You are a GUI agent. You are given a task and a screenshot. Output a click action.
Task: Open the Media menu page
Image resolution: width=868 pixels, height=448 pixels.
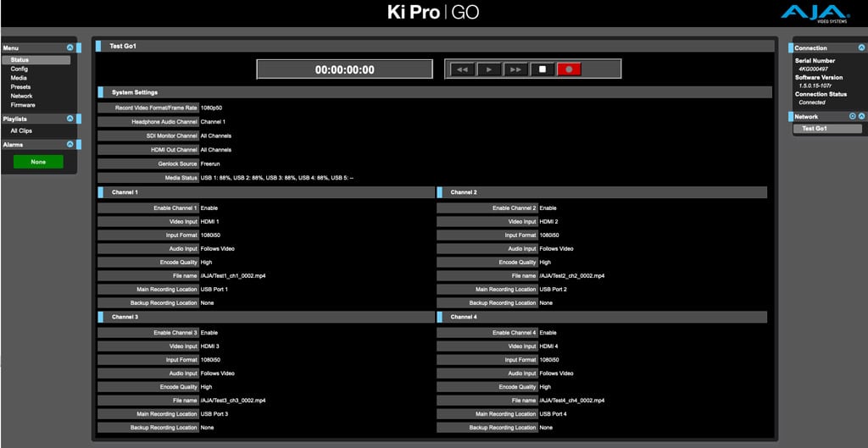19,78
